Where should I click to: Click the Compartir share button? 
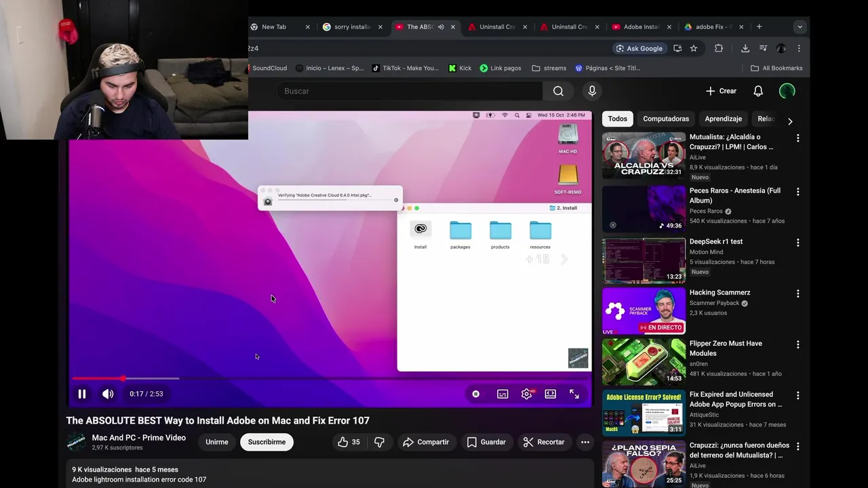click(x=426, y=442)
